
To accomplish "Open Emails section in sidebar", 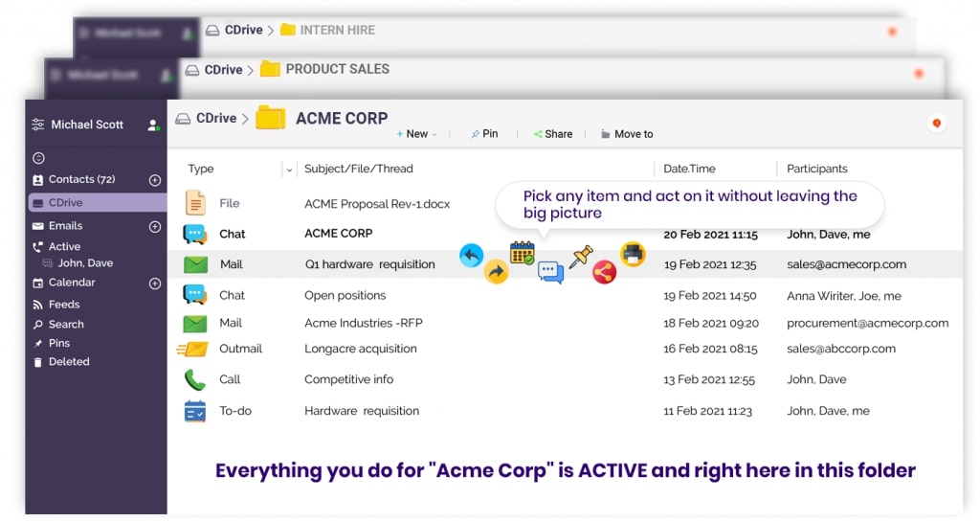I will coord(65,226).
